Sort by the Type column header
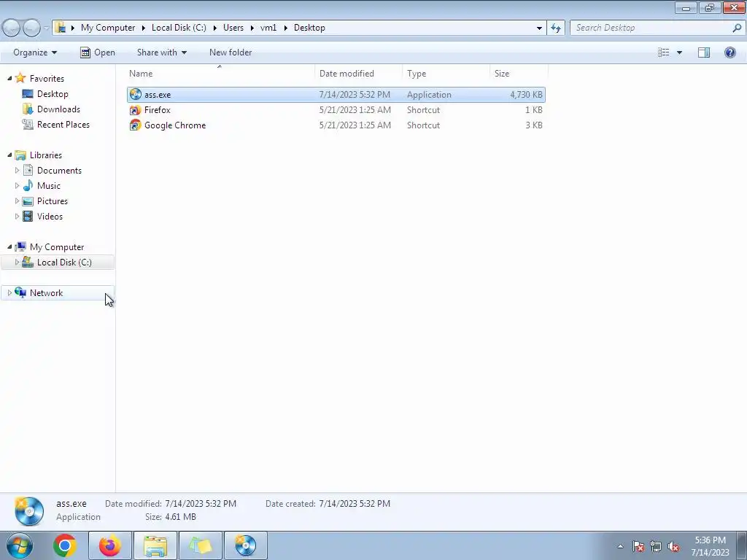The height and width of the screenshot is (560, 747). pos(446,74)
